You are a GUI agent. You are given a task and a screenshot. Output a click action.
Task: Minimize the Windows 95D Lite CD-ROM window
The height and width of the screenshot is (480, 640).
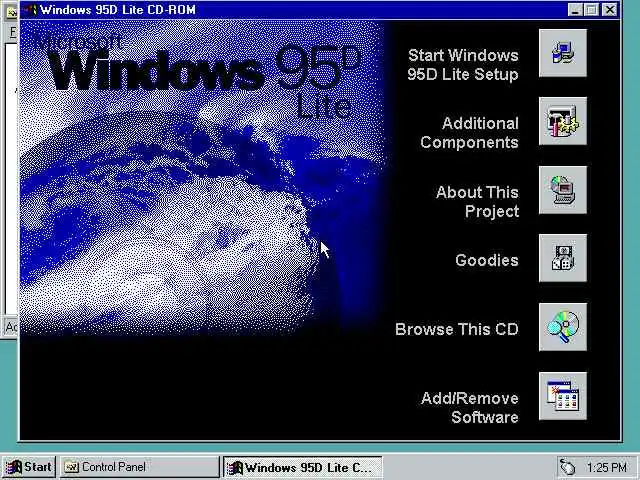coord(575,10)
